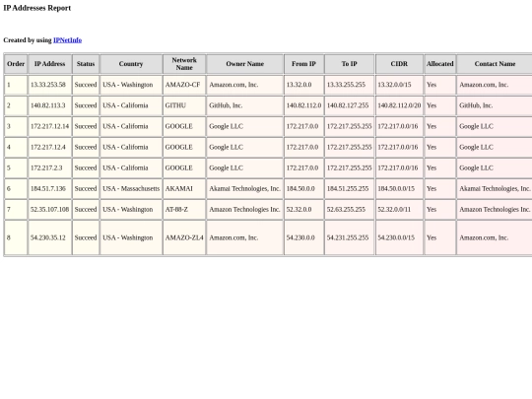Click CIDR 54.230.0.0/15 cell
The height and width of the screenshot is (399, 532).
tap(399, 237)
